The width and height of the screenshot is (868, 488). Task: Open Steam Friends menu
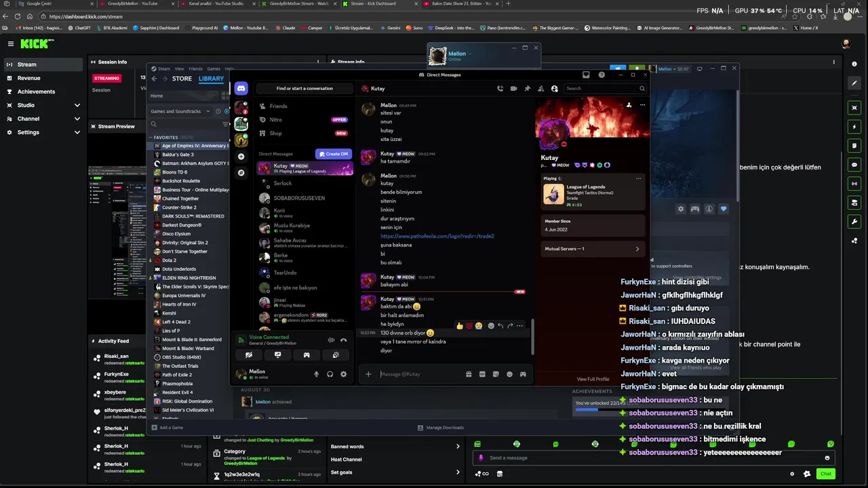[x=195, y=68]
